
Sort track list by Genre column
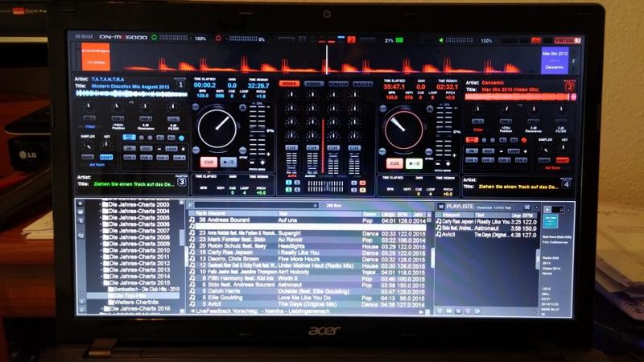tap(369, 214)
